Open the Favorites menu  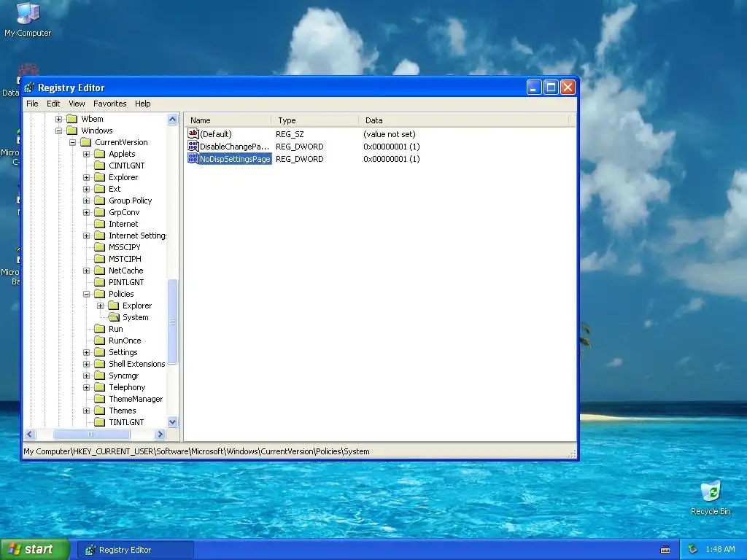(109, 104)
